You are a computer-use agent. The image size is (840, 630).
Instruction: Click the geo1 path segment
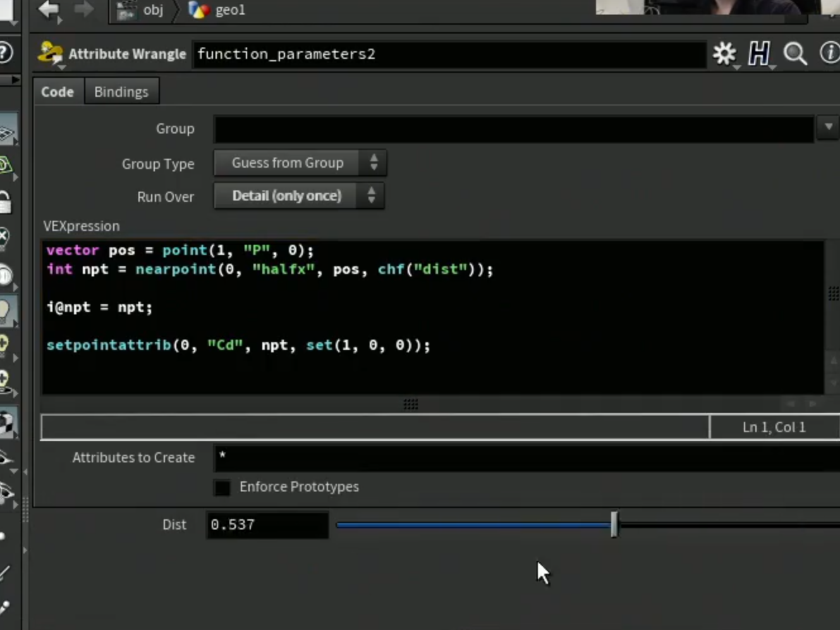(230, 10)
